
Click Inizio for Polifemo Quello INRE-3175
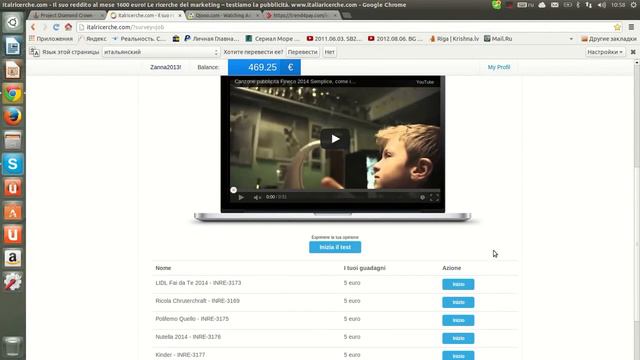pos(458,320)
